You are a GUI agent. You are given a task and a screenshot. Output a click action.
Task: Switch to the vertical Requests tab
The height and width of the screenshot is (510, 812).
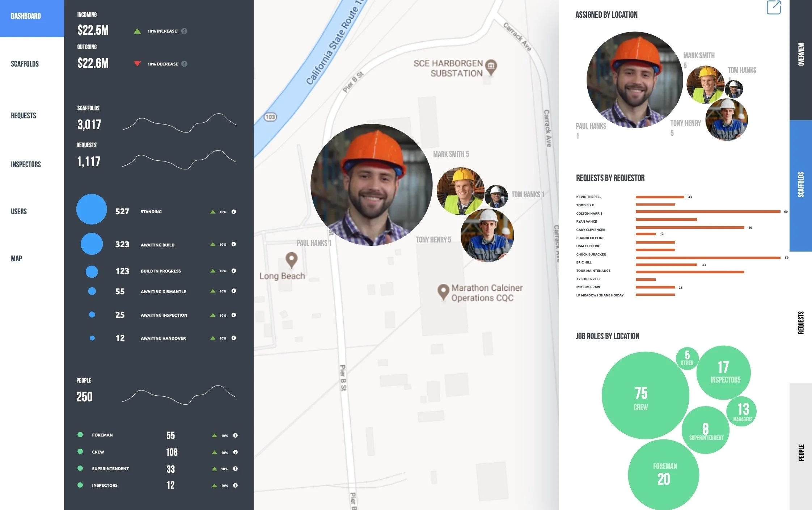pos(801,322)
